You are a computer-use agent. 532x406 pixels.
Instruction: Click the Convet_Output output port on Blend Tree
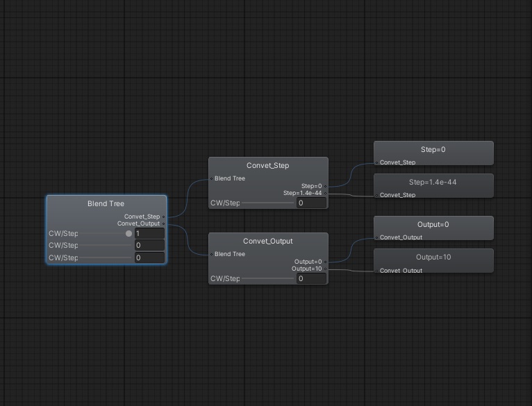(x=163, y=224)
